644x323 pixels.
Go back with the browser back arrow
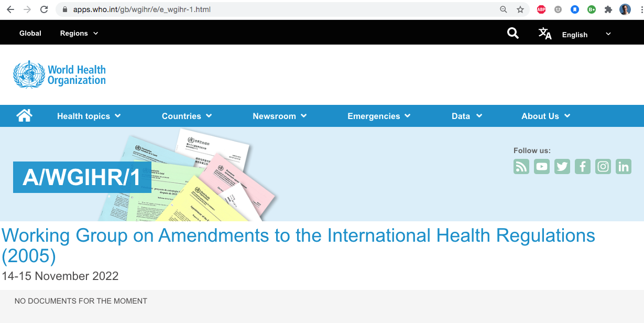[10, 9]
